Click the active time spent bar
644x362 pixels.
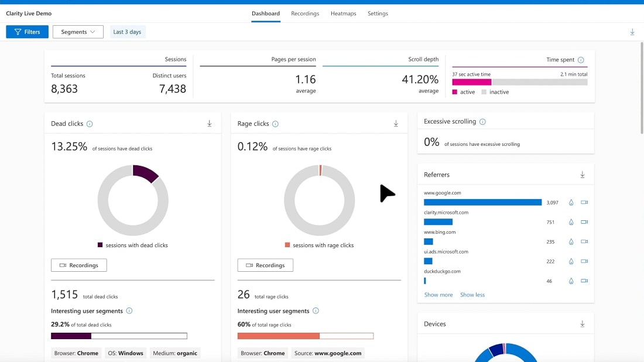tap(471, 82)
